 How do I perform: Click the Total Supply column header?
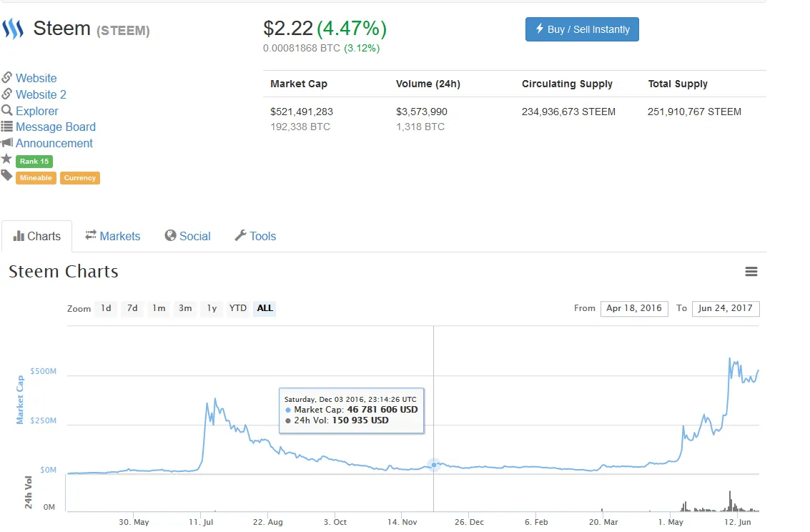tap(678, 84)
